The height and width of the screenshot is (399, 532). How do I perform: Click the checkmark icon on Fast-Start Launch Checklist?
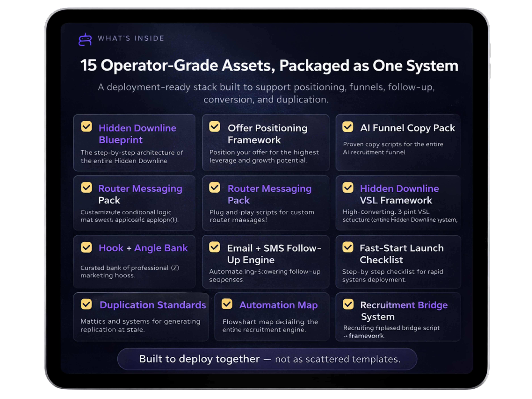348,247
